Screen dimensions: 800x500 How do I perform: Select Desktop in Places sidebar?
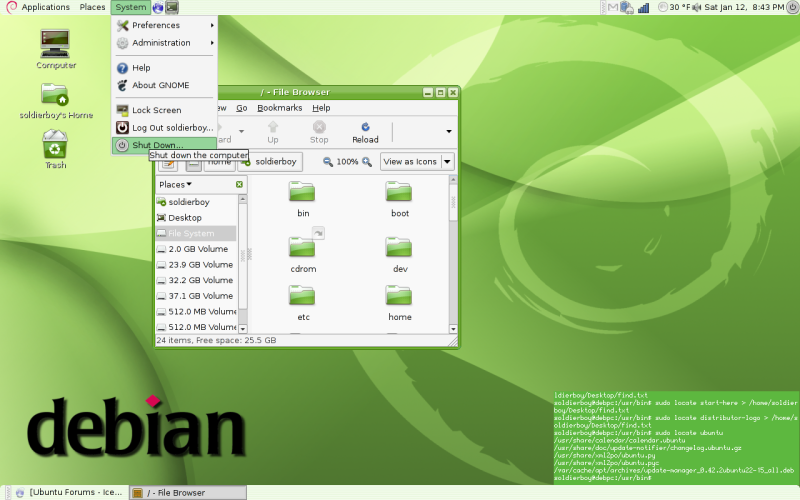coord(196,218)
